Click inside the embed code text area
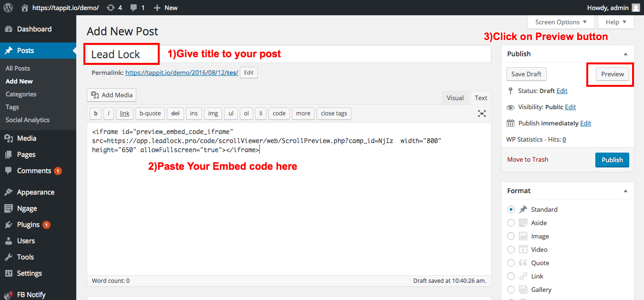This screenshot has height=300, width=644. (x=289, y=198)
